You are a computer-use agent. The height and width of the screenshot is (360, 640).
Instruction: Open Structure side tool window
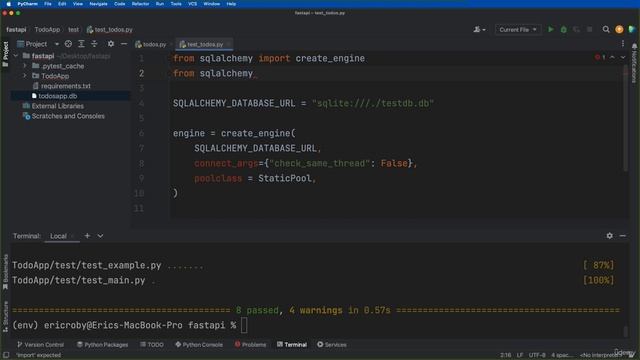(5, 316)
